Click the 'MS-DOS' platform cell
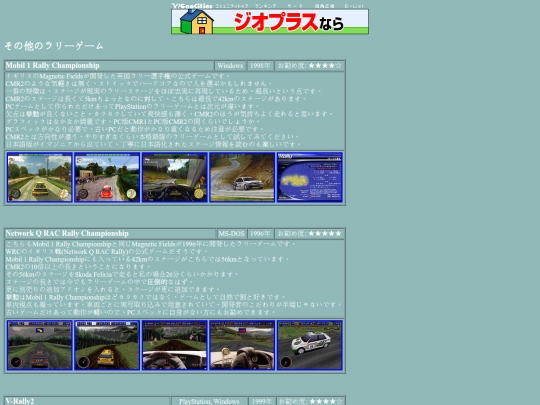540x405 pixels. pos(231,233)
